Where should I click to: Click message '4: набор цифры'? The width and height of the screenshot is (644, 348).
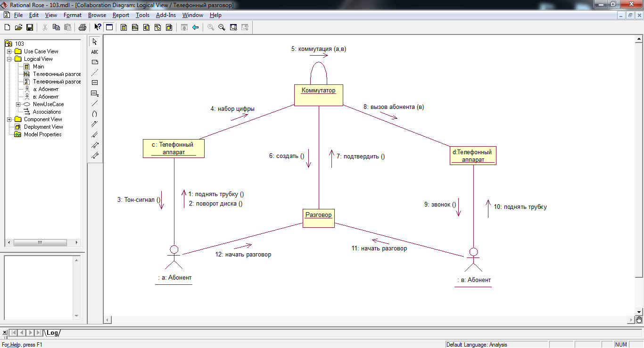click(x=232, y=108)
